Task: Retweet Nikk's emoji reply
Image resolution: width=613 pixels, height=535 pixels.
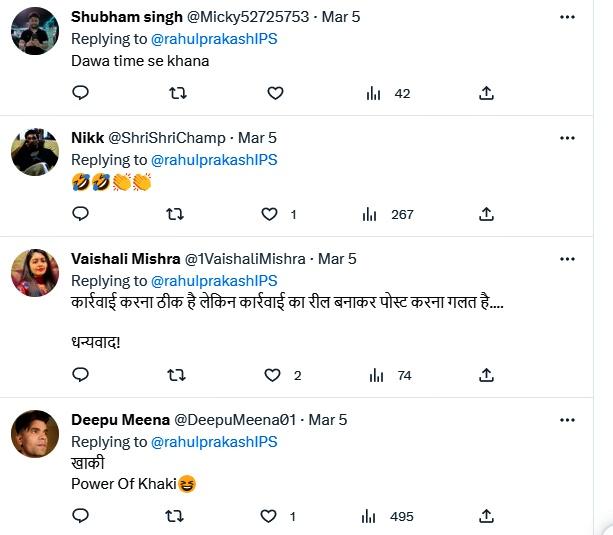Action: point(177,214)
